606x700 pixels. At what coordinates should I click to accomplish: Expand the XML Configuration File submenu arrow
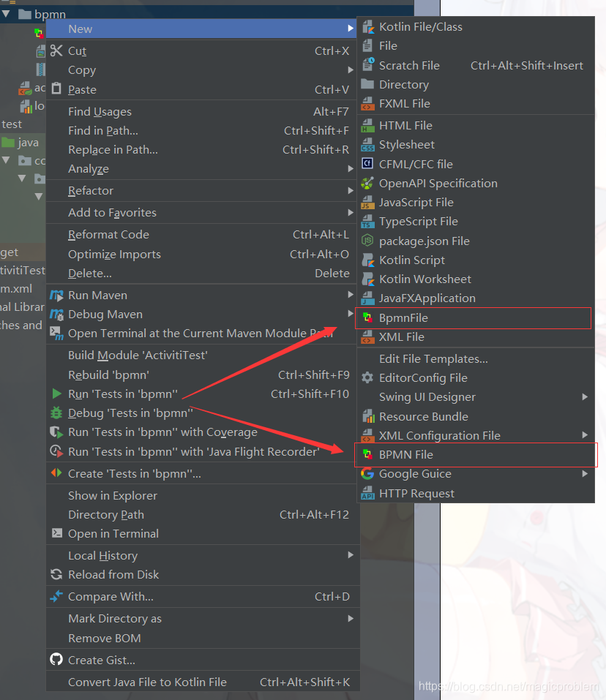(585, 435)
